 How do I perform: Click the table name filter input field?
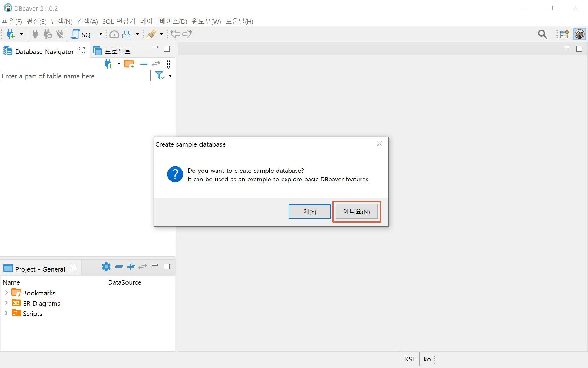pyautogui.click(x=76, y=76)
